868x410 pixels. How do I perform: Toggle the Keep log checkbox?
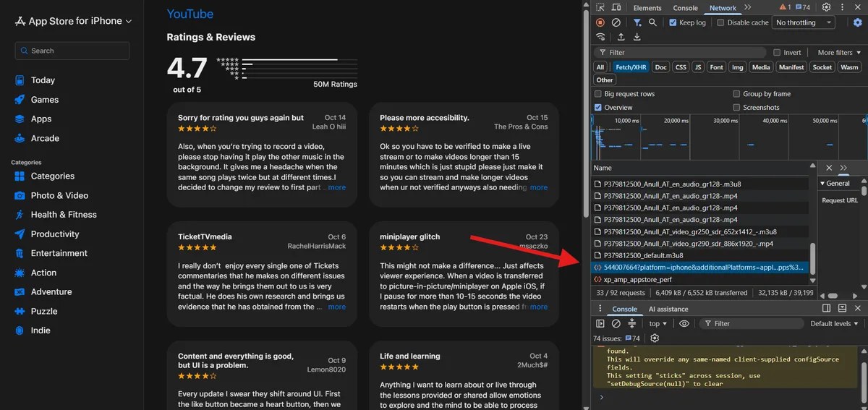673,22
